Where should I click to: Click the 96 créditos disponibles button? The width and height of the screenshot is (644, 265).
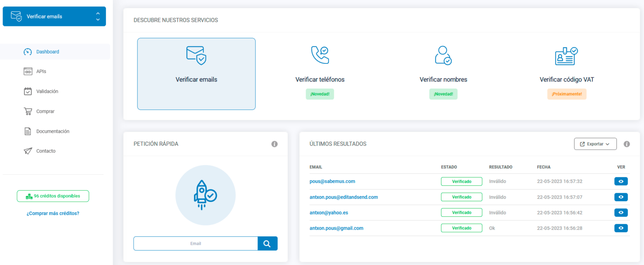point(53,196)
